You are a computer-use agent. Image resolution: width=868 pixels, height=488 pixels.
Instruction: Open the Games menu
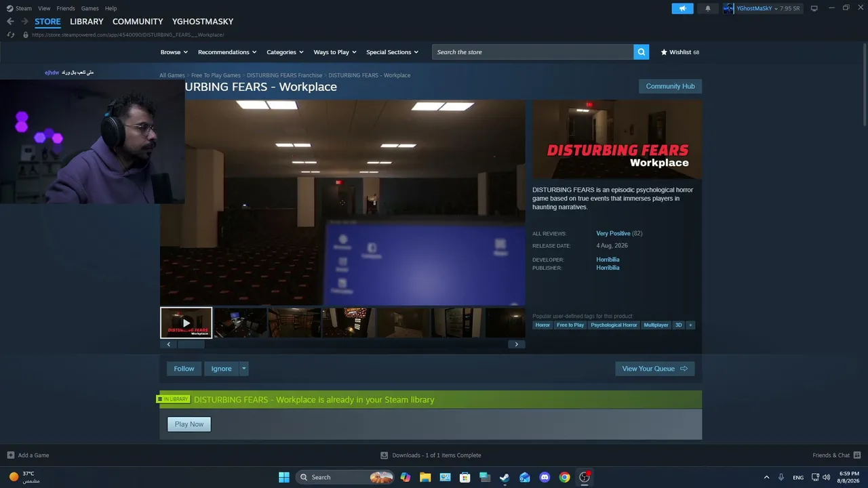pos(90,8)
